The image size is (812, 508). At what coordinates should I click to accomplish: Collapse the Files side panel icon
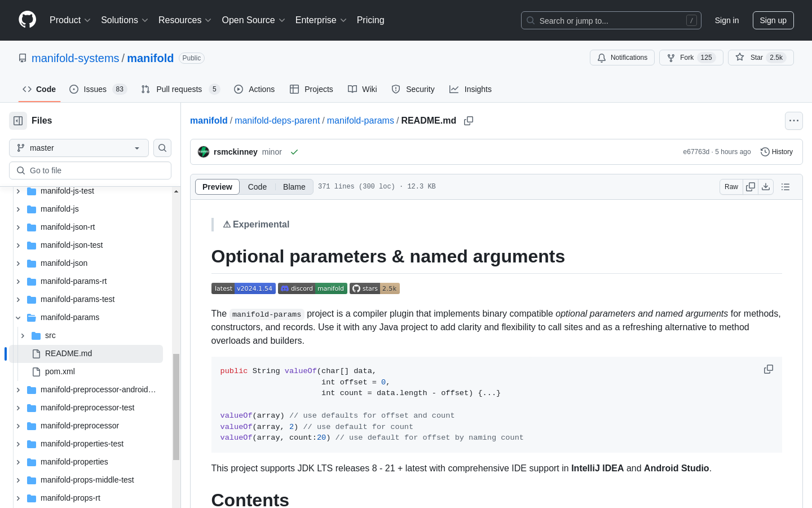click(x=18, y=121)
